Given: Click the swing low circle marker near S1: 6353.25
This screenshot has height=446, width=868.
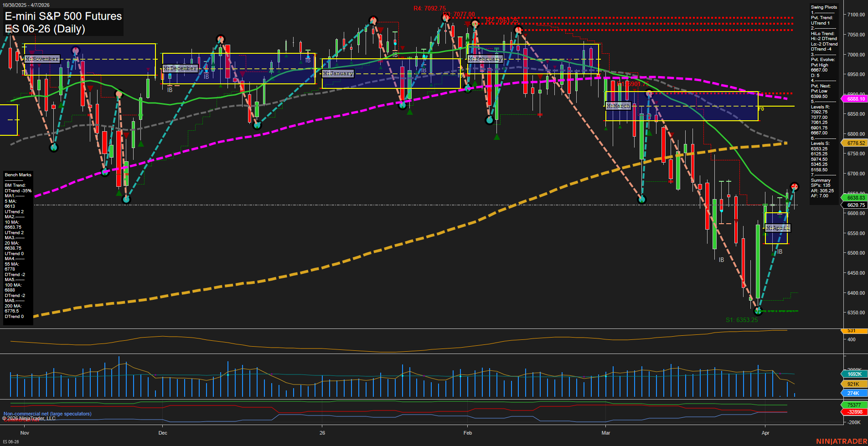Looking at the screenshot, I should point(758,311).
